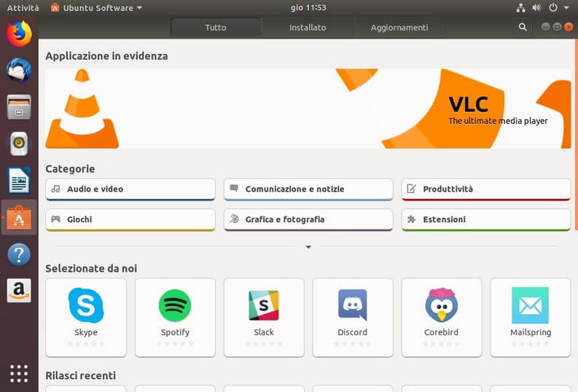
Task: Click the orange vertical scrollbar
Action: 576,135
